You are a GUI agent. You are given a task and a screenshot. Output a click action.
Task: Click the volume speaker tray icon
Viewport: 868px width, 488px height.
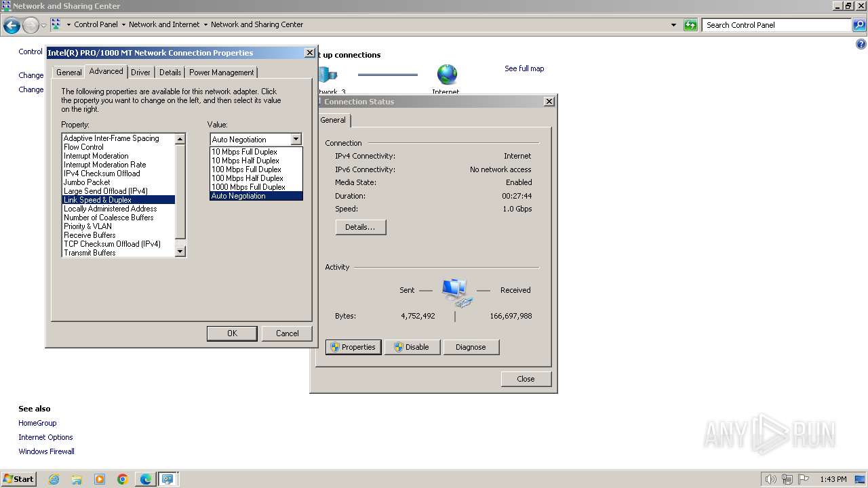(x=770, y=479)
